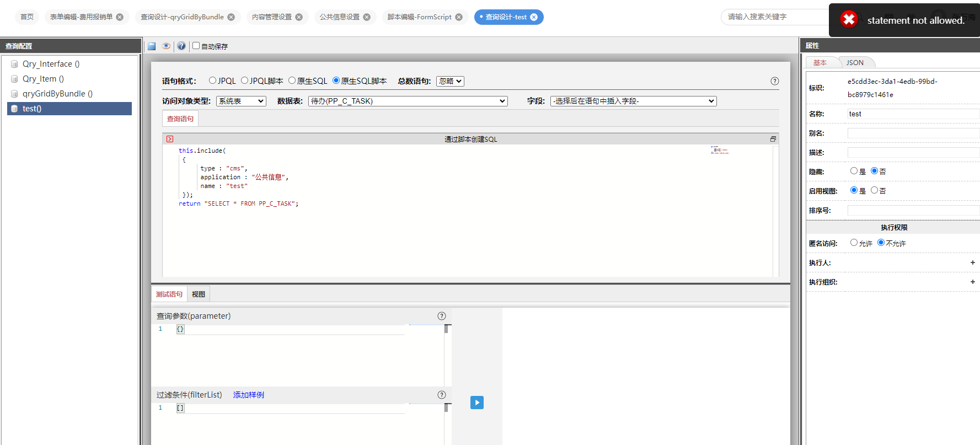
Task: Click the icon next to test() in the query list
Action: click(x=14, y=109)
